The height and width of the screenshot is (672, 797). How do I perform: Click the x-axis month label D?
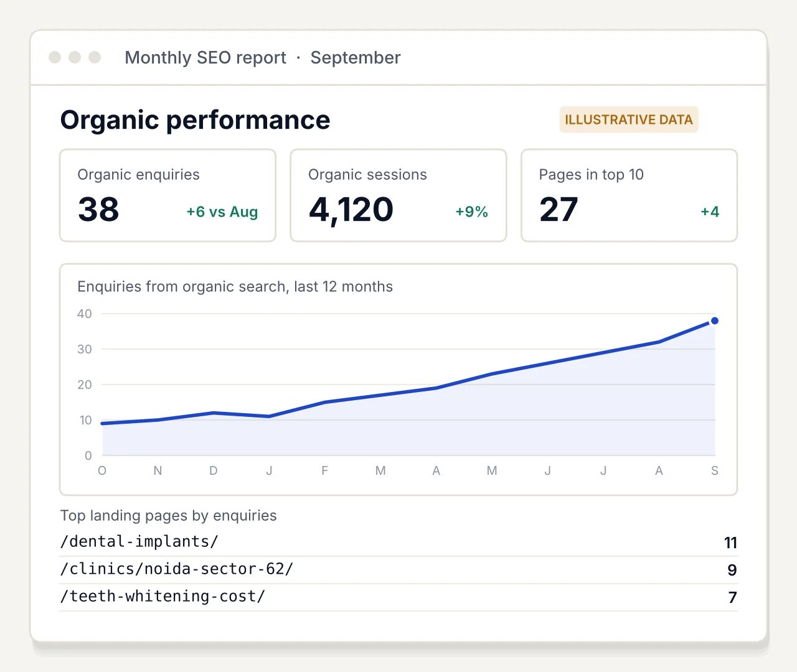[x=214, y=471]
